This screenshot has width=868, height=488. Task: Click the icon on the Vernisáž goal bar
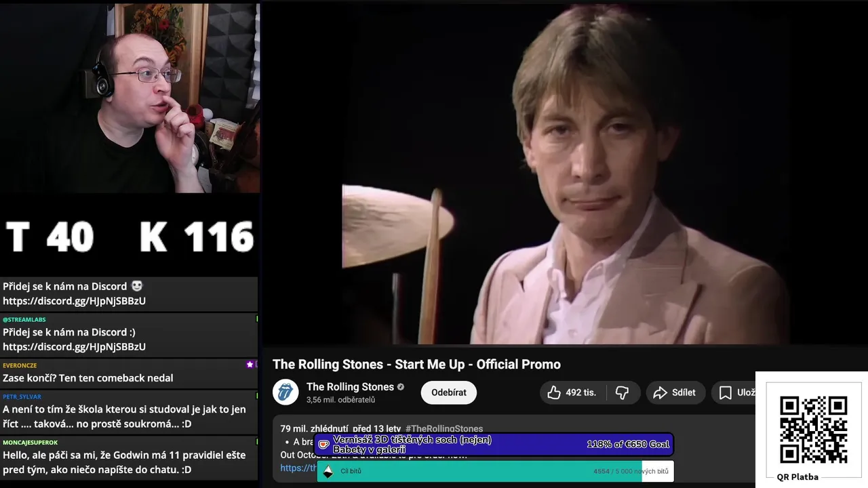pyautogui.click(x=323, y=445)
